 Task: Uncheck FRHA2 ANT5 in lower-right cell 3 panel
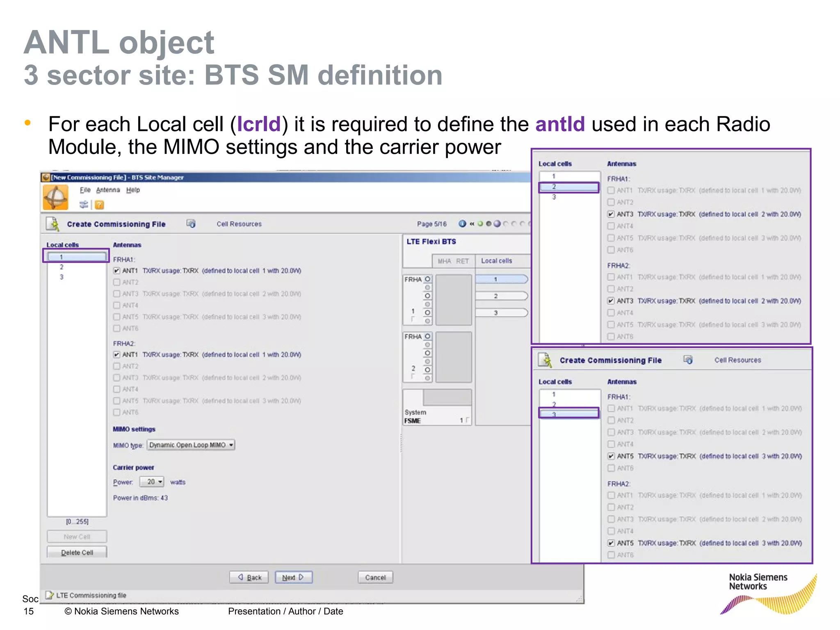coord(611,543)
